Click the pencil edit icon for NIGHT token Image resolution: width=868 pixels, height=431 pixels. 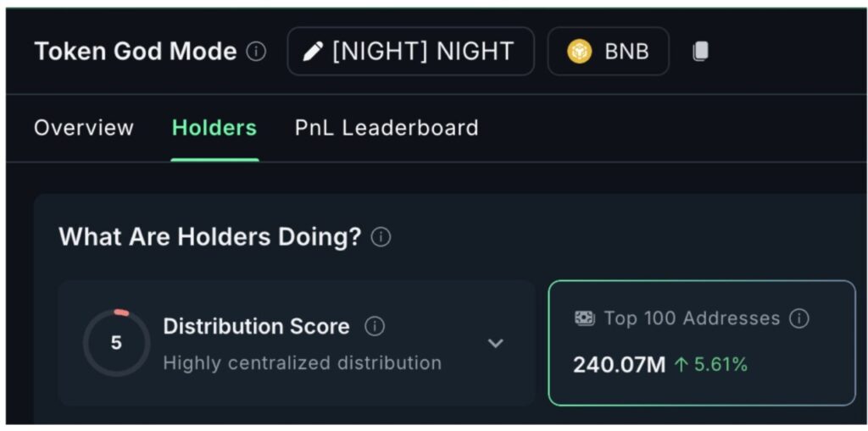313,52
